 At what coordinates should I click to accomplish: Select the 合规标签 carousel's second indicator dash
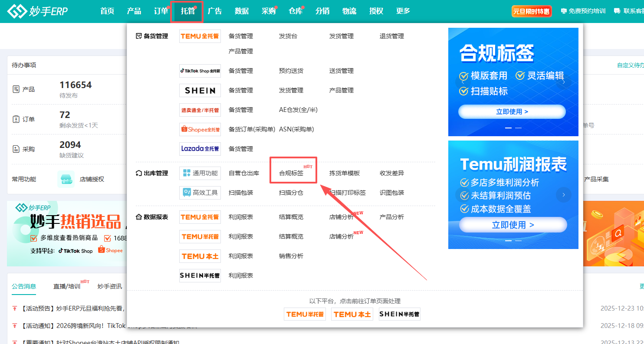pos(518,128)
